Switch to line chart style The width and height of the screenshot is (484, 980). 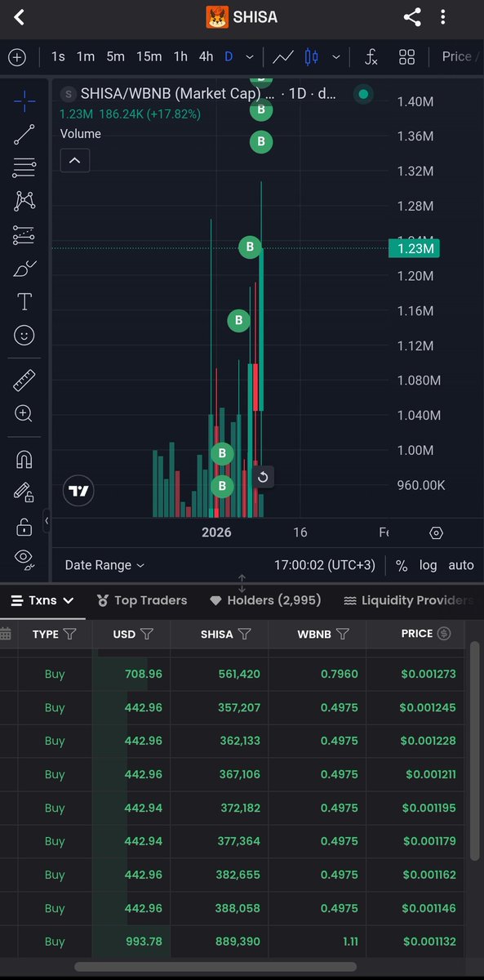click(283, 57)
